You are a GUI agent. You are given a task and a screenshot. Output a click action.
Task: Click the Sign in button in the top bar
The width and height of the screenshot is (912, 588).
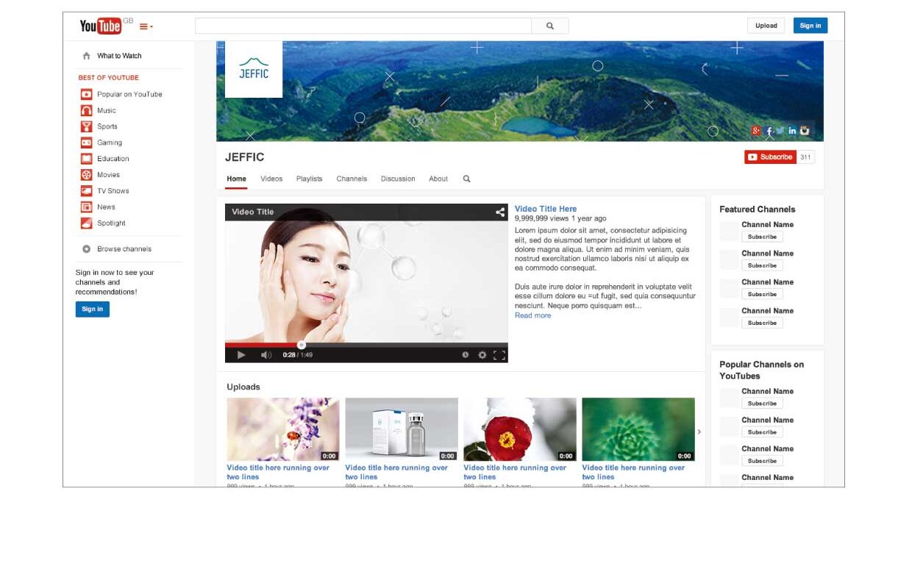click(x=811, y=26)
